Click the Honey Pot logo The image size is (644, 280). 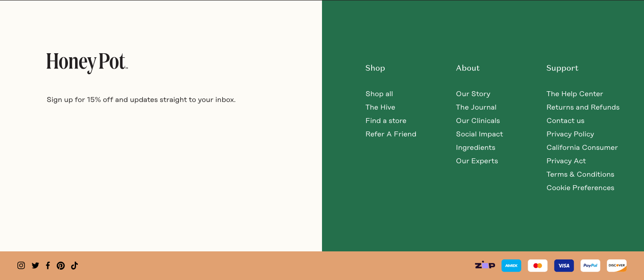(x=87, y=63)
